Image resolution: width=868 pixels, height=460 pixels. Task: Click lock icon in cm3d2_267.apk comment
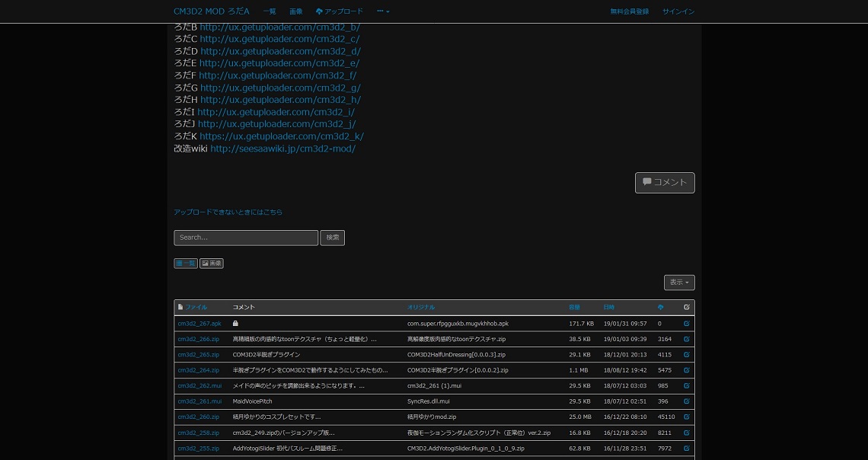click(235, 323)
